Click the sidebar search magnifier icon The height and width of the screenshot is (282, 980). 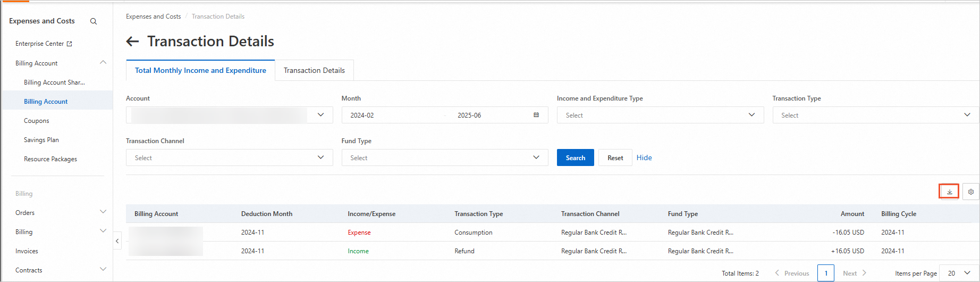[94, 21]
